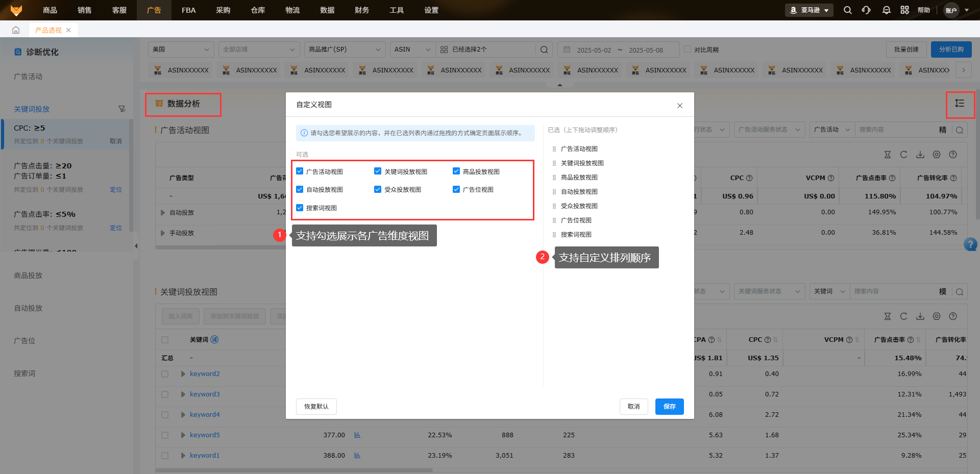
Task: Click the filter icon beside 关键词投放
Action: [x=122, y=109]
